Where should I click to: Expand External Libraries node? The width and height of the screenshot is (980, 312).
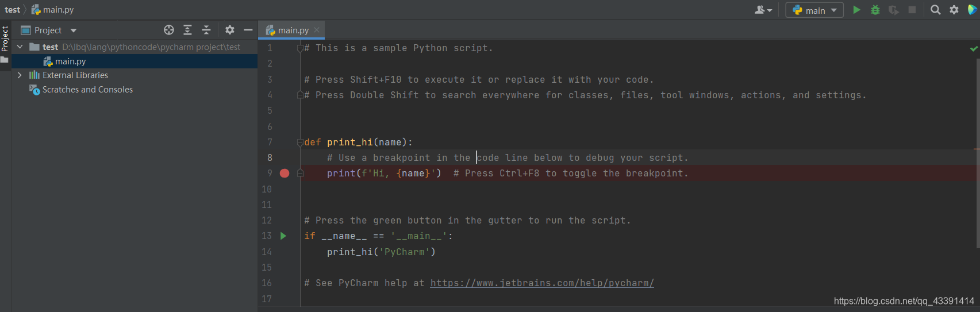20,75
